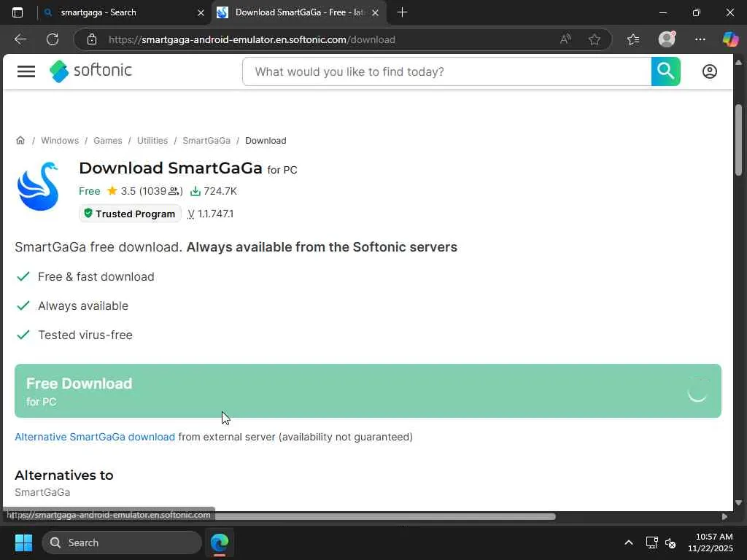Go back with the browser back arrow

pyautogui.click(x=20, y=39)
